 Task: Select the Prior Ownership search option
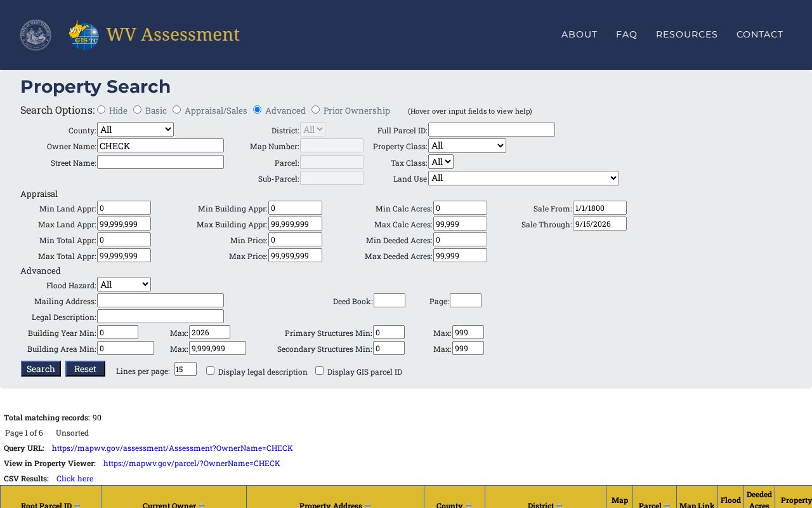point(315,110)
